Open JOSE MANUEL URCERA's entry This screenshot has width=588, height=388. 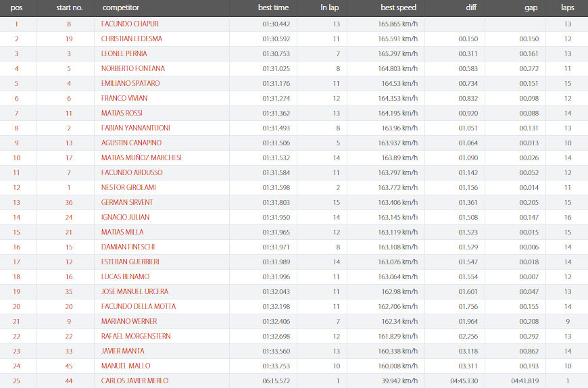pyautogui.click(x=134, y=291)
